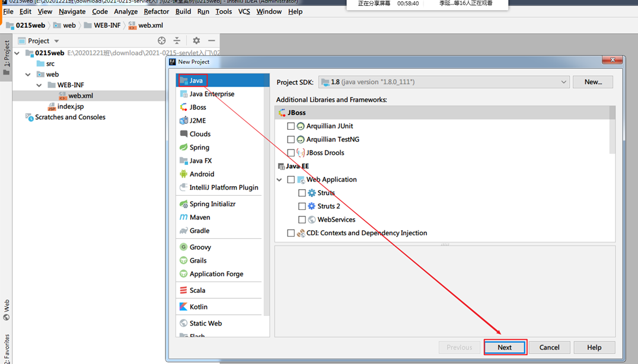638x364 pixels.
Task: Open the Favorites sidebar tab
Action: pyautogui.click(x=6, y=349)
